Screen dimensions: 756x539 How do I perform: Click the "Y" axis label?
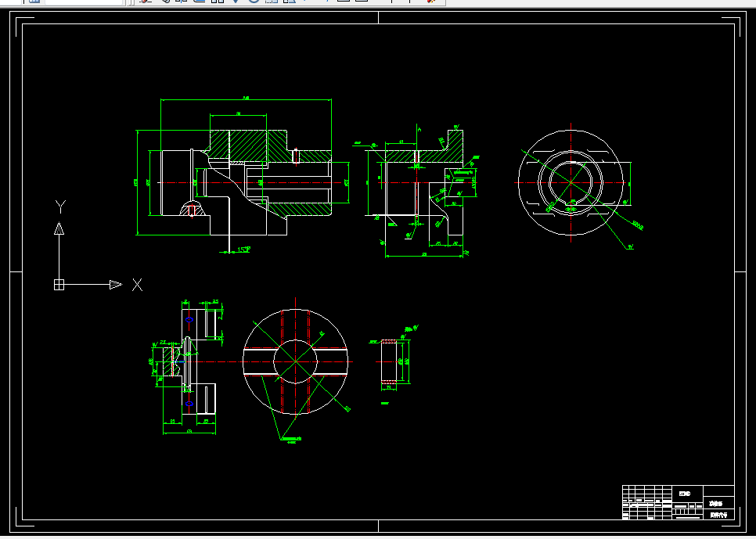tap(60, 207)
